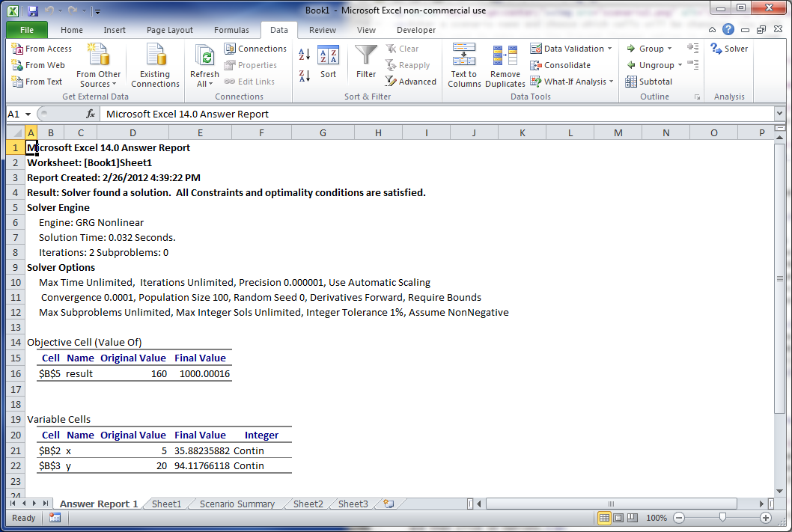The width and height of the screenshot is (792, 532).
Task: Zoom out with minus button
Action: 680,518
